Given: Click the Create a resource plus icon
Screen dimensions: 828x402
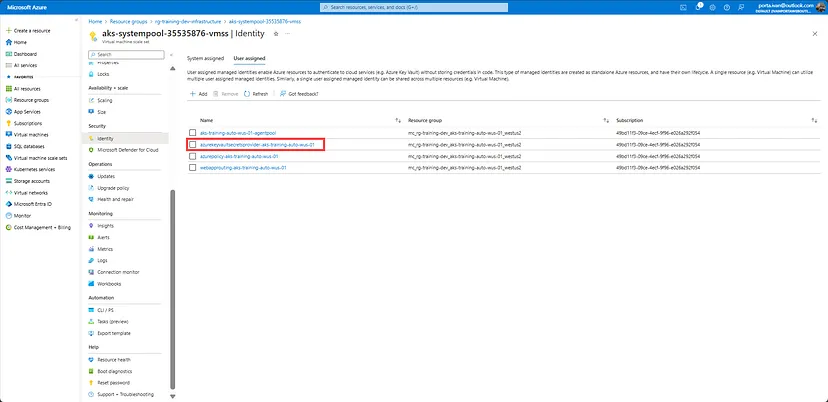Looking at the screenshot, I should pyautogui.click(x=8, y=31).
